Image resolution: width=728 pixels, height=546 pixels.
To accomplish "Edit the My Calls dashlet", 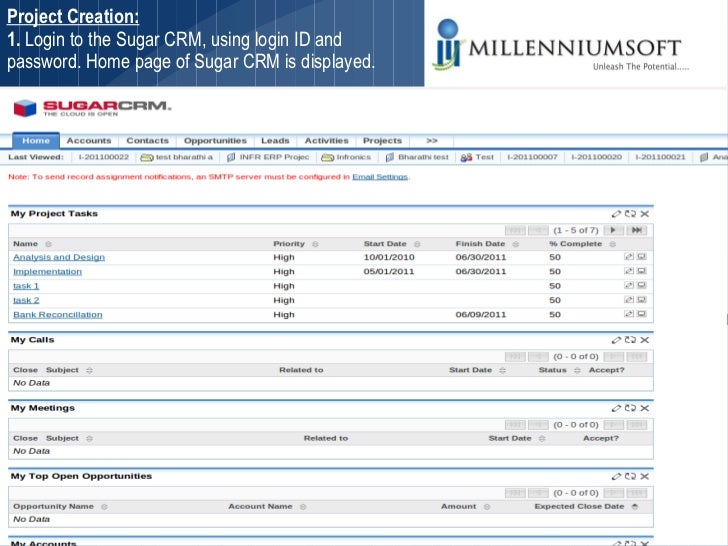I will coord(616,340).
